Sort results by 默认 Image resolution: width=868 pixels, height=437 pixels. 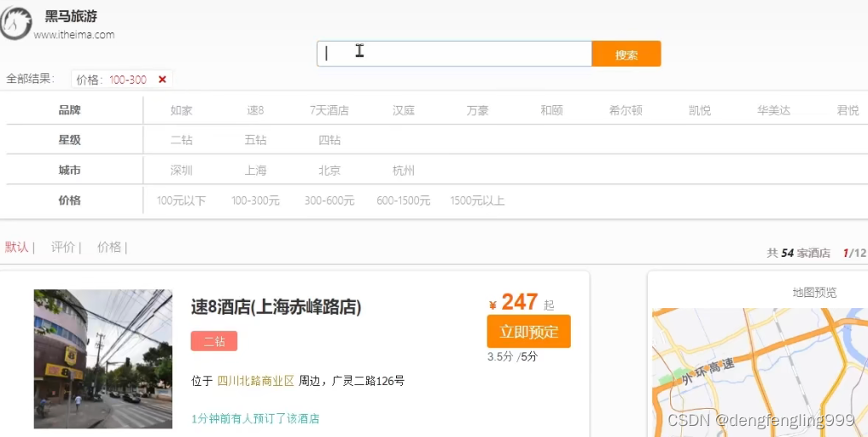[x=16, y=247]
